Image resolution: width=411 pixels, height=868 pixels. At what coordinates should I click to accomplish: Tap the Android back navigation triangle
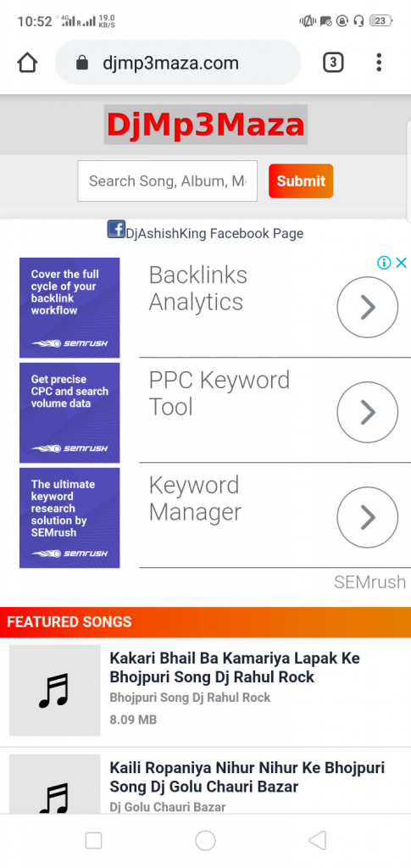(x=317, y=841)
